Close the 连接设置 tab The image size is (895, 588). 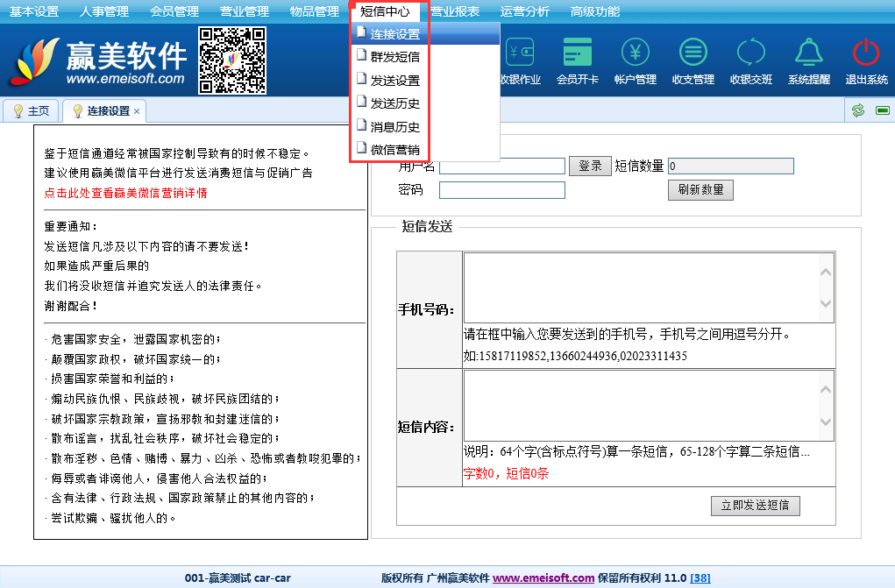137,111
